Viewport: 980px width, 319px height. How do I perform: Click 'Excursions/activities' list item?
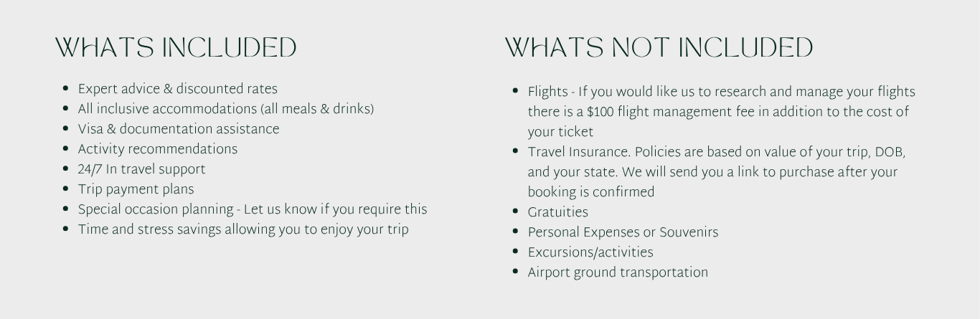coord(590,252)
